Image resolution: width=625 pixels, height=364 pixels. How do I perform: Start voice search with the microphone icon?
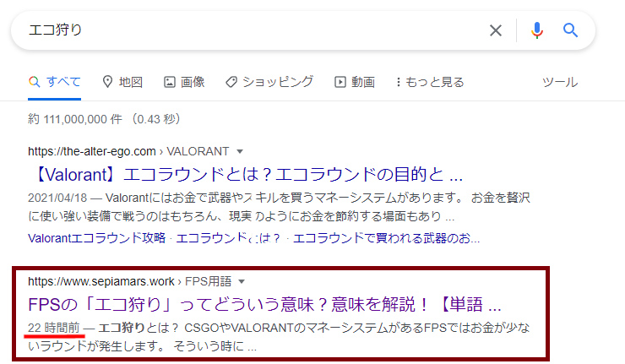(x=537, y=30)
